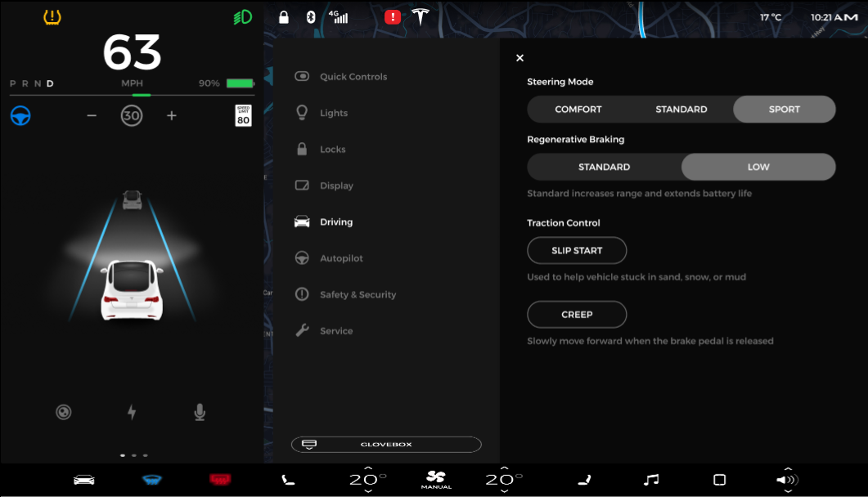868x497 pixels.
Task: Open the GLOVEBOX
Action: pos(385,444)
